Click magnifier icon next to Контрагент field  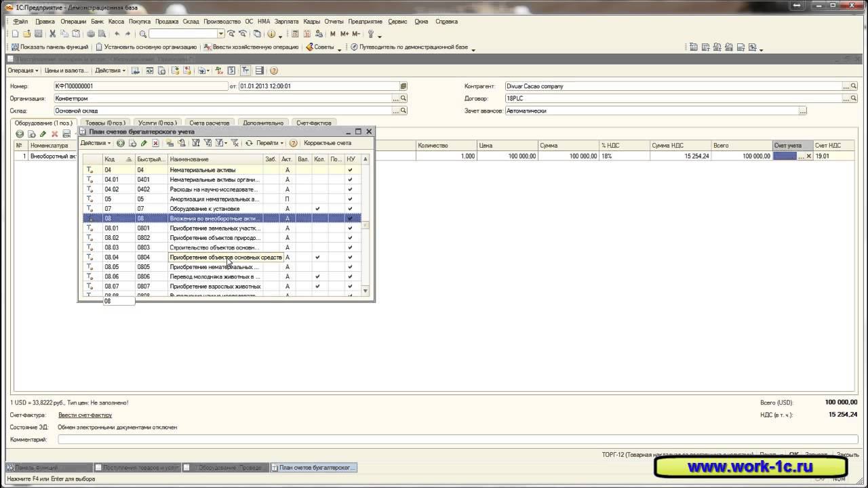point(854,86)
